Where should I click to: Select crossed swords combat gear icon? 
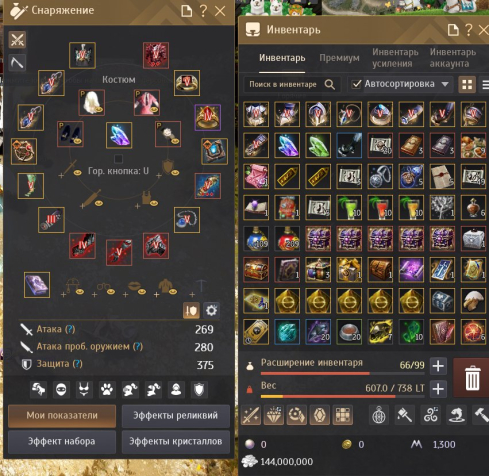(17, 40)
